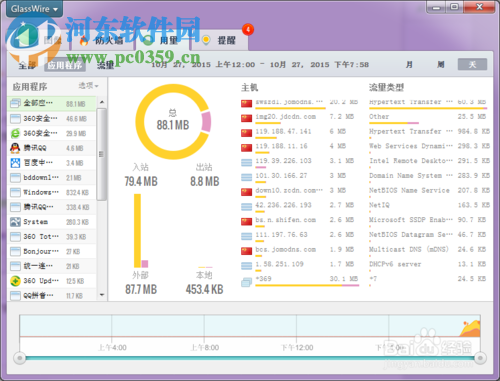Screen dimensions: 500x381
Task: Click the host icon beside 42.236.226.193
Action: pos(246,207)
